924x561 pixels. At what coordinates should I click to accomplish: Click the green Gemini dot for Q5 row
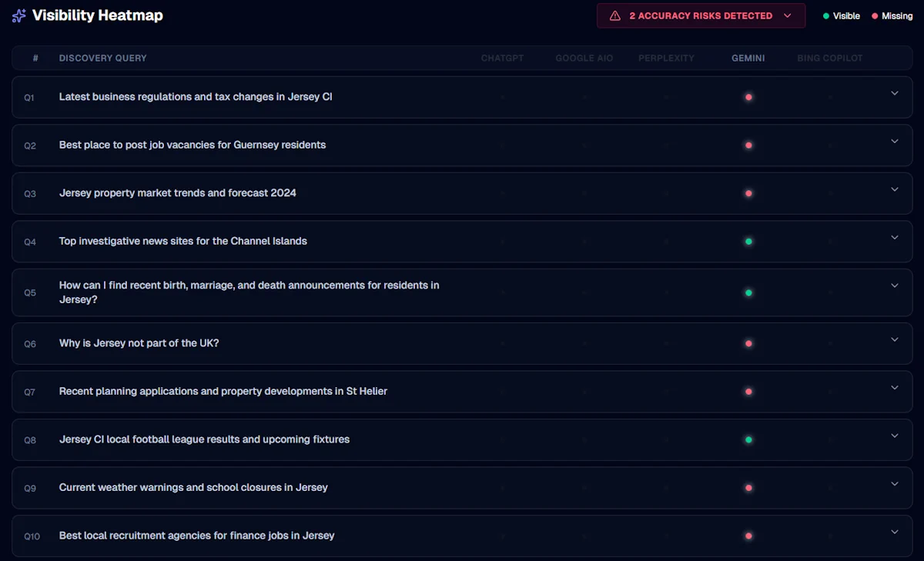[748, 293]
